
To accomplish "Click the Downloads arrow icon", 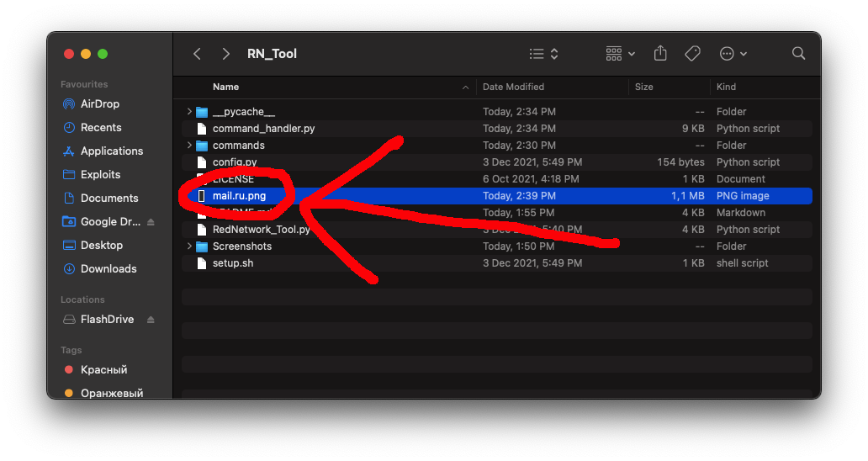I will 69,269.
